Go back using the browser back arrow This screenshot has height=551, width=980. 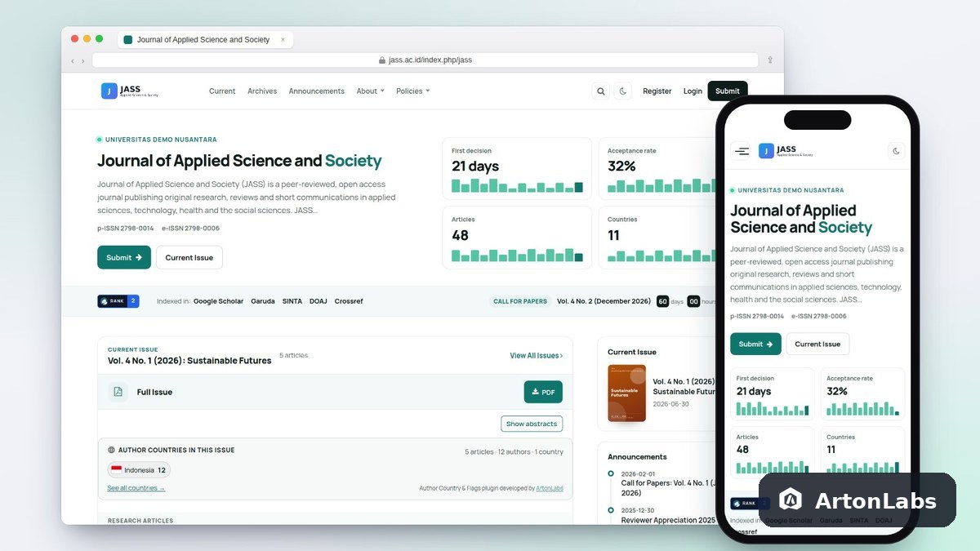click(72, 60)
